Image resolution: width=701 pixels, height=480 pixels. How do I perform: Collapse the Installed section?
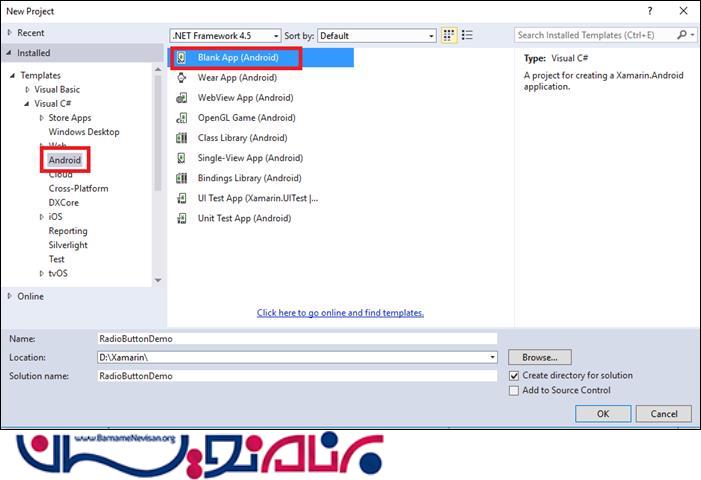coord(9,53)
